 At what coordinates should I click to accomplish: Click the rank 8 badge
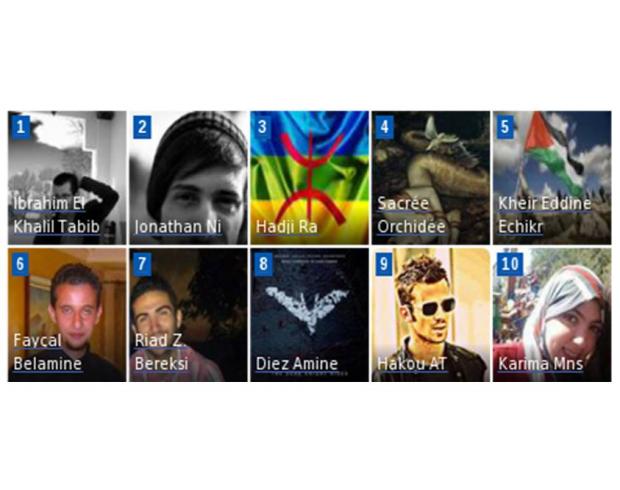(x=263, y=264)
